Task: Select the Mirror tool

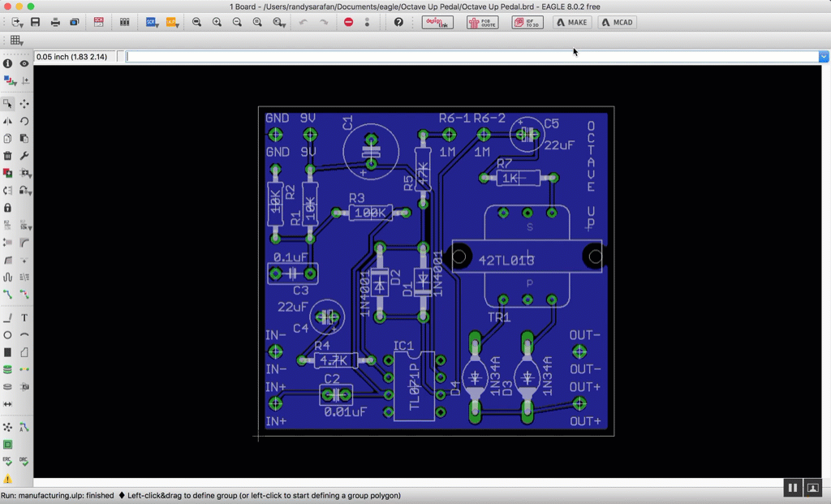Action: (x=7, y=121)
